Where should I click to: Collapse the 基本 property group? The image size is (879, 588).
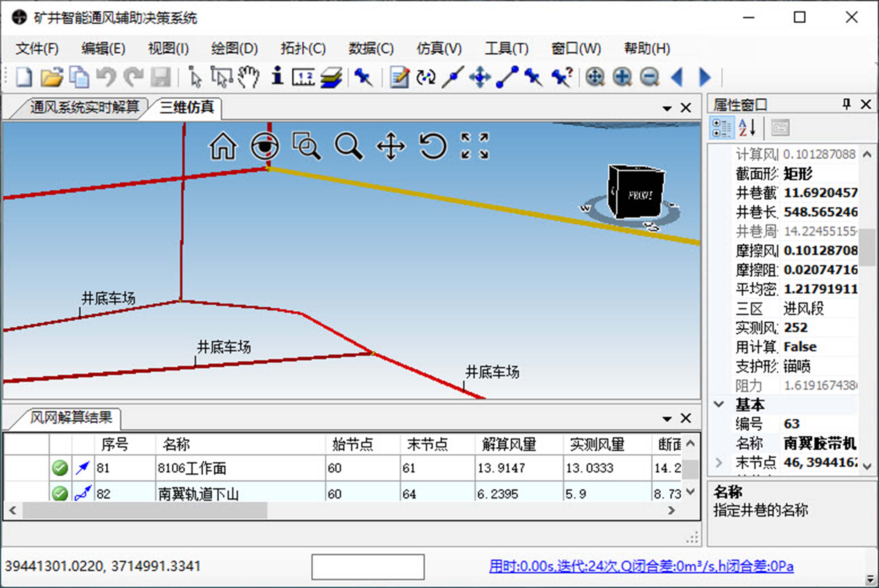click(x=719, y=404)
